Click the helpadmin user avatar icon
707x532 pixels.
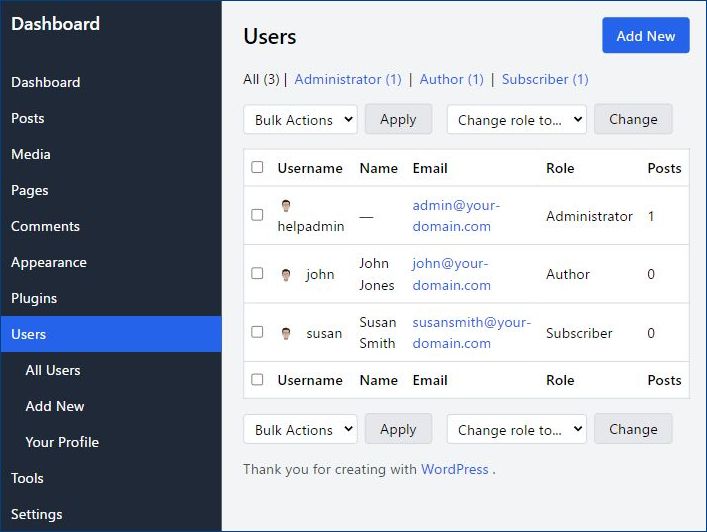click(x=286, y=206)
